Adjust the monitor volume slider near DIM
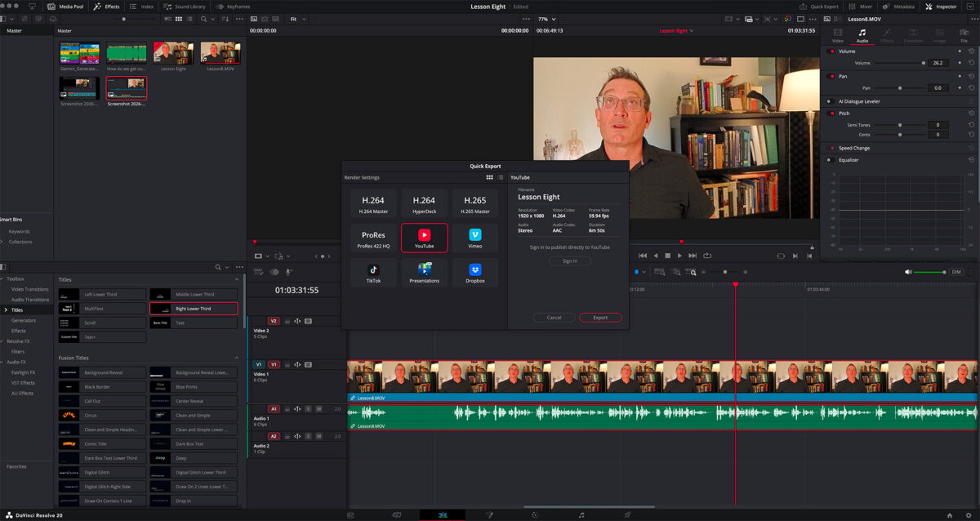Screen dimensions: 980x521 tap(931, 271)
